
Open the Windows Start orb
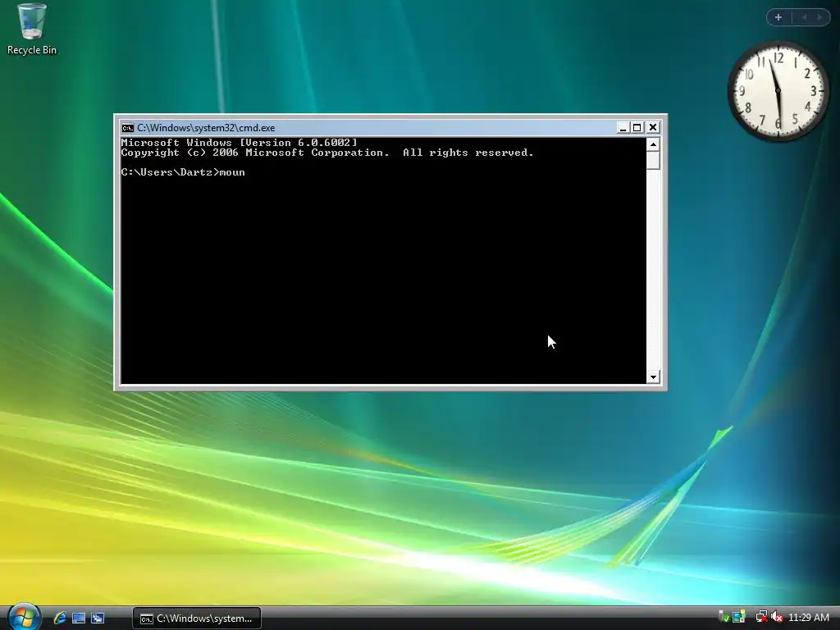(x=24, y=617)
